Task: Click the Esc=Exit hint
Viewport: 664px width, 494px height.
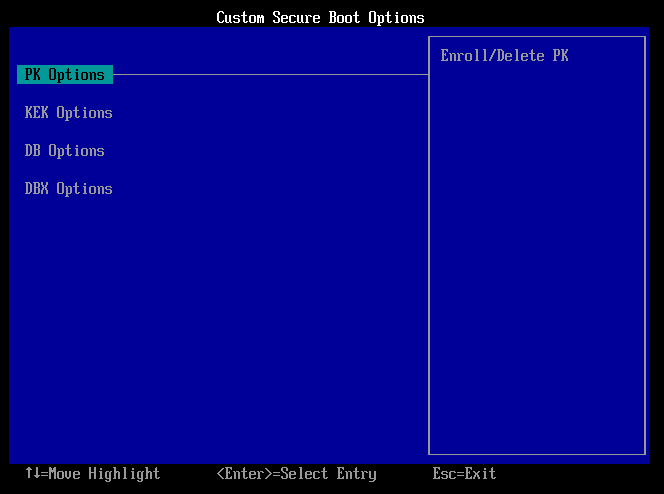Action: [464, 474]
